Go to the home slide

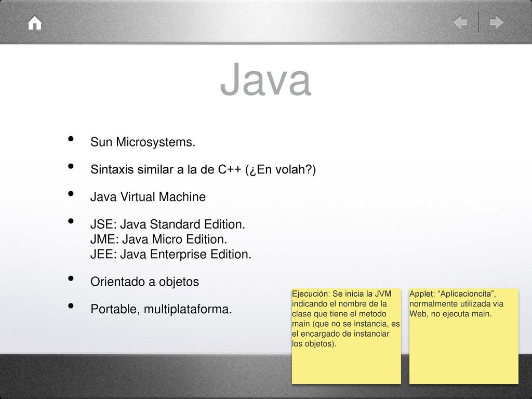[35, 23]
